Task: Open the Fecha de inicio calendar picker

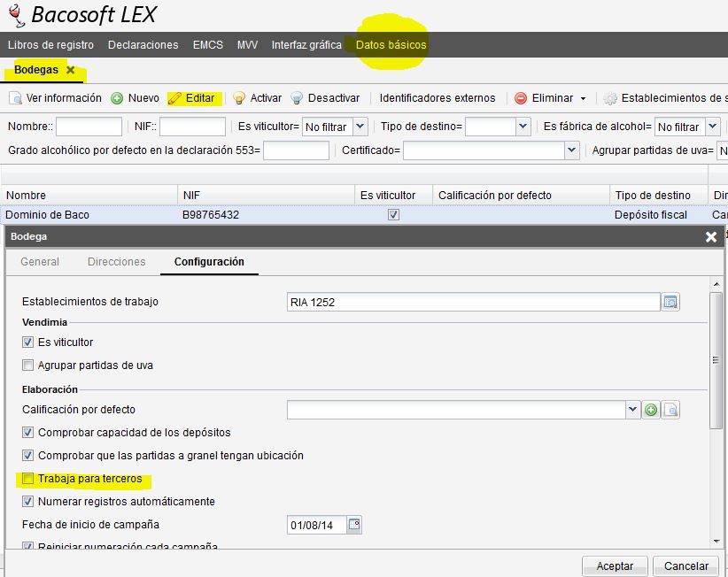Action: 354,525
